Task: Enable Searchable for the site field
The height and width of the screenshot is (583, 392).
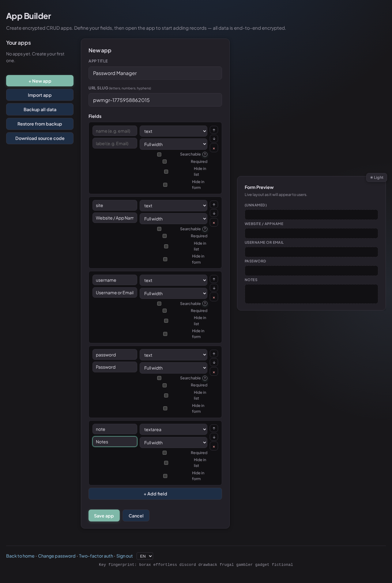Action: coord(159,229)
